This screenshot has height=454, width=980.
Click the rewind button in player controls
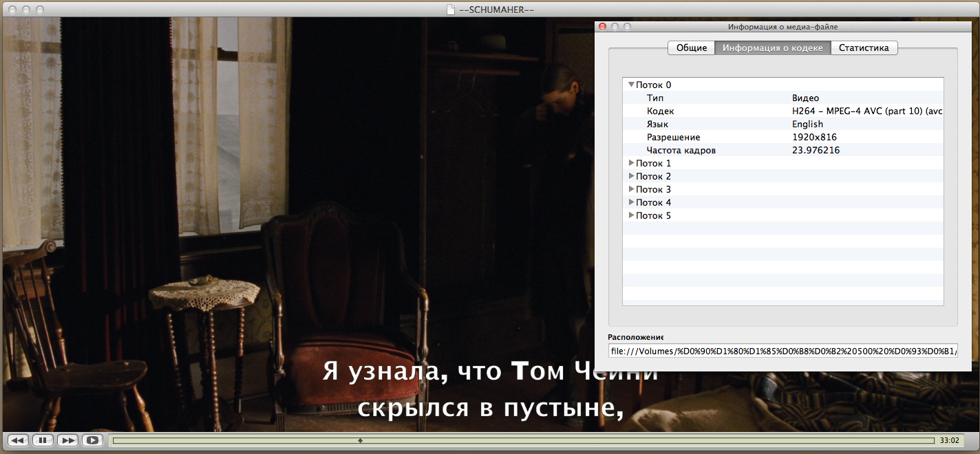(18, 440)
